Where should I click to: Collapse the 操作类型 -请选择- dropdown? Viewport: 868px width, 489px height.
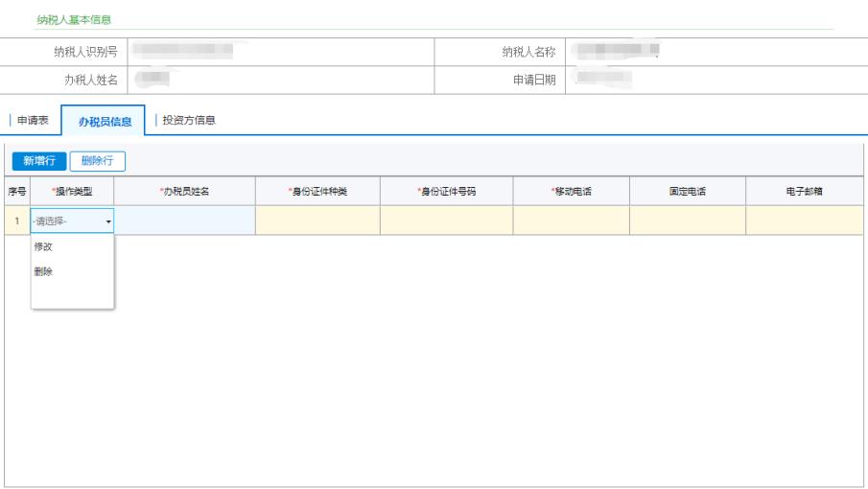tap(72, 221)
